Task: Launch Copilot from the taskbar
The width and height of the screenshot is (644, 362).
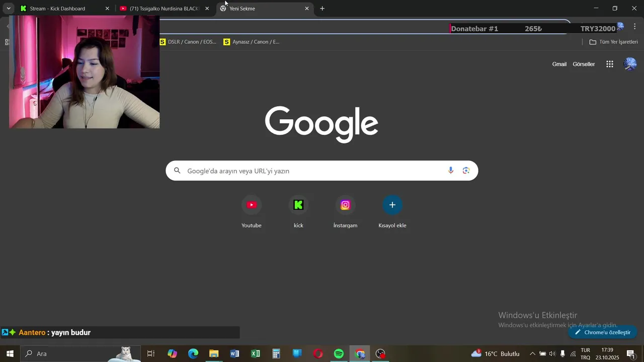Action: 172,353
